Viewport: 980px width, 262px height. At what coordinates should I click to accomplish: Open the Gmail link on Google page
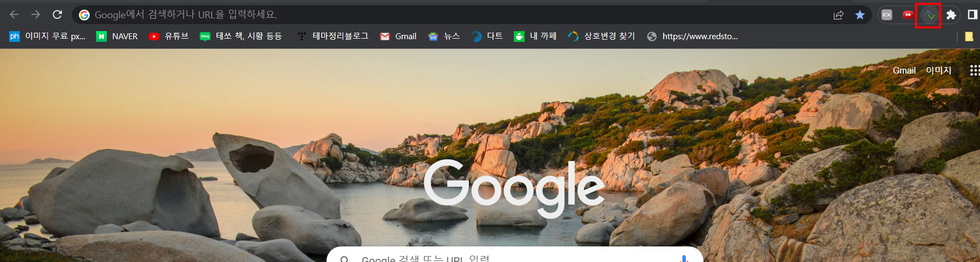pos(904,70)
